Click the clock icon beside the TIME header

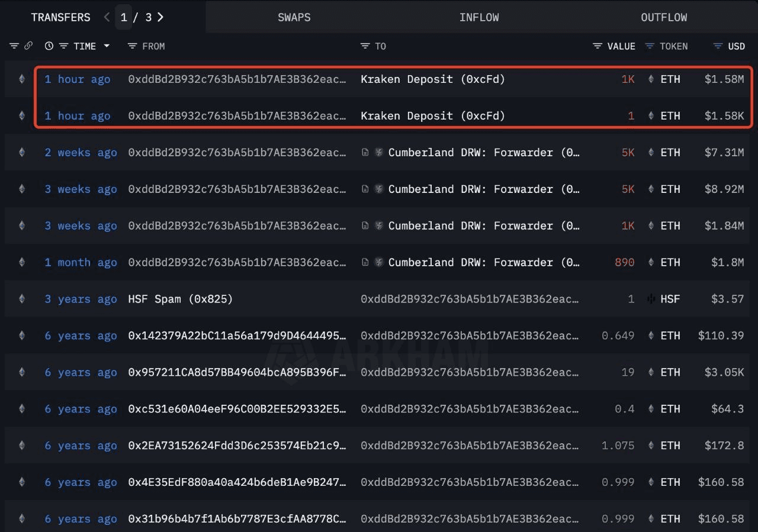(x=49, y=46)
